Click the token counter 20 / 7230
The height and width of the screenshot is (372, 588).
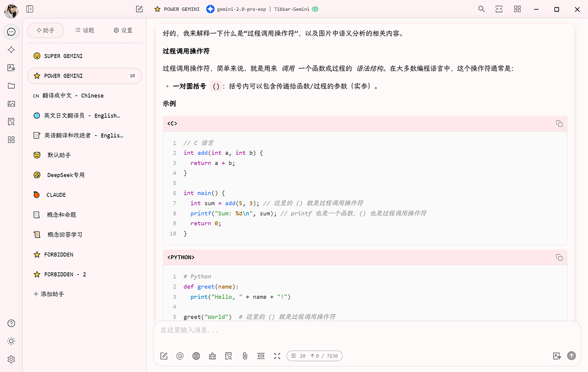click(x=314, y=356)
